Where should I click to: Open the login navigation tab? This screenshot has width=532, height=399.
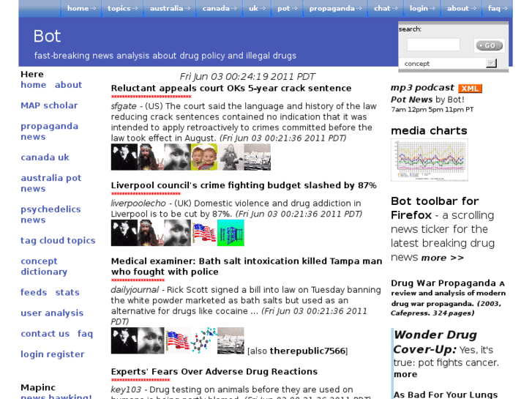[422, 9]
